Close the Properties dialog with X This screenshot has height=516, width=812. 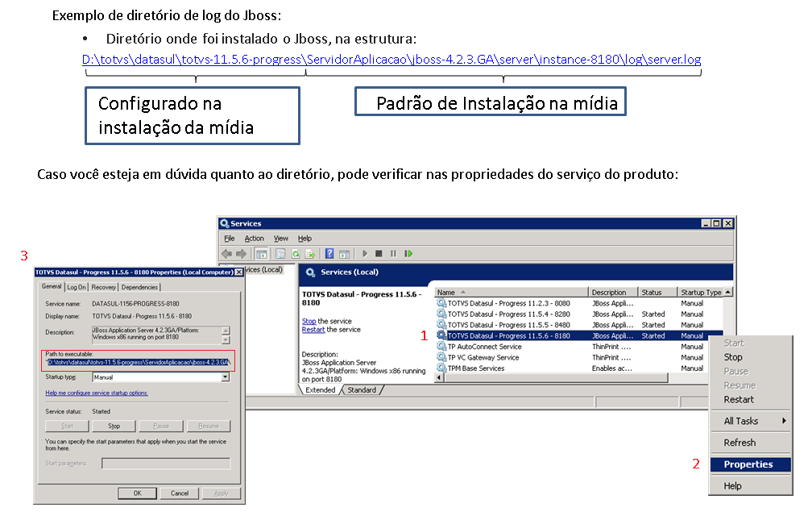(238, 272)
